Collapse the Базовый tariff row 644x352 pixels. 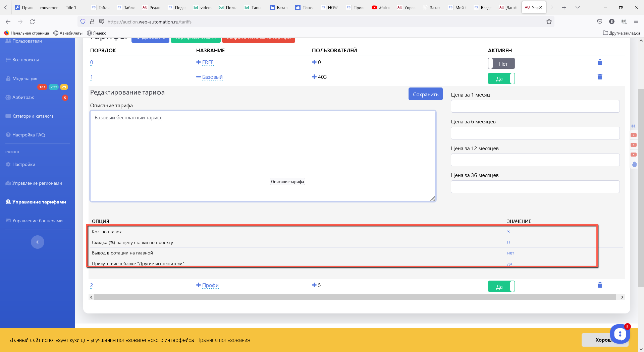[199, 77]
